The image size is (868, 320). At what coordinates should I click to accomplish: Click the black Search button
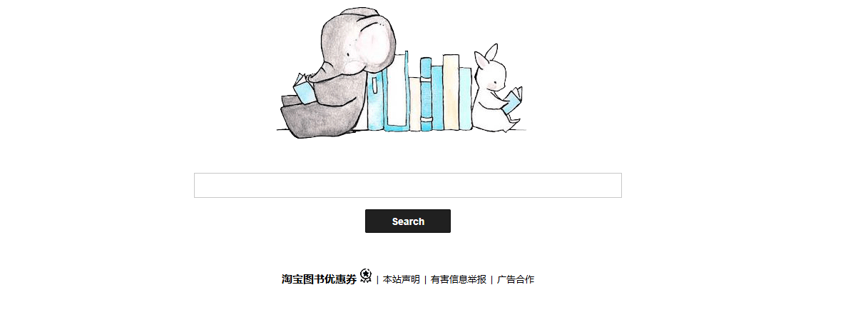click(x=407, y=221)
